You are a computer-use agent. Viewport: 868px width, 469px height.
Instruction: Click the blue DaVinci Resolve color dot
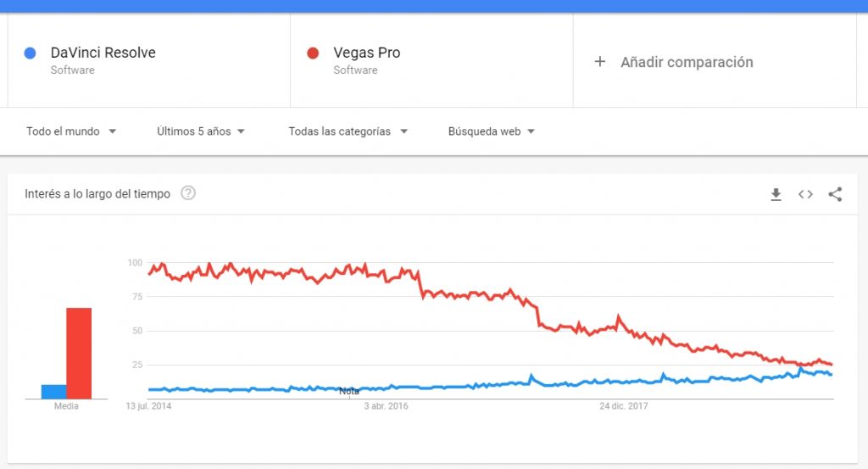pyautogui.click(x=31, y=53)
